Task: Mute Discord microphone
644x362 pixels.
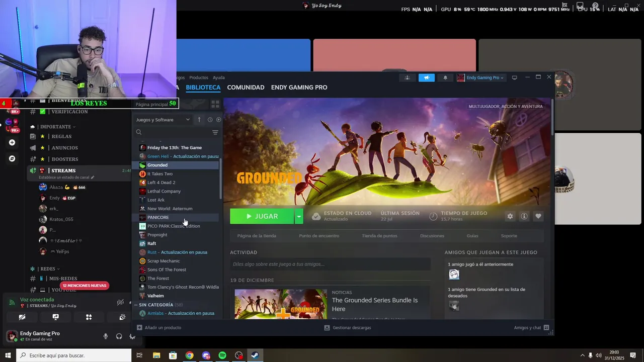Action: (x=106, y=336)
